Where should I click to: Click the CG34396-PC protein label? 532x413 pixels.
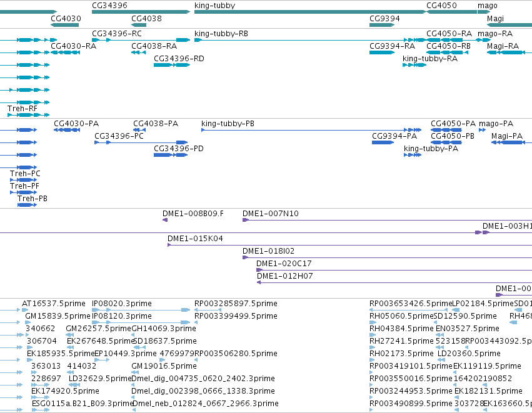coord(119,136)
